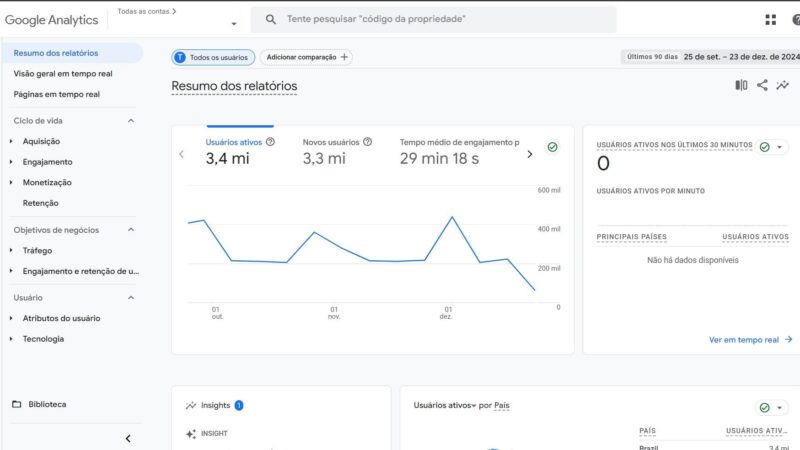The image size is (800, 450).
Task: Click the Biblioteca folder icon
Action: 17,404
